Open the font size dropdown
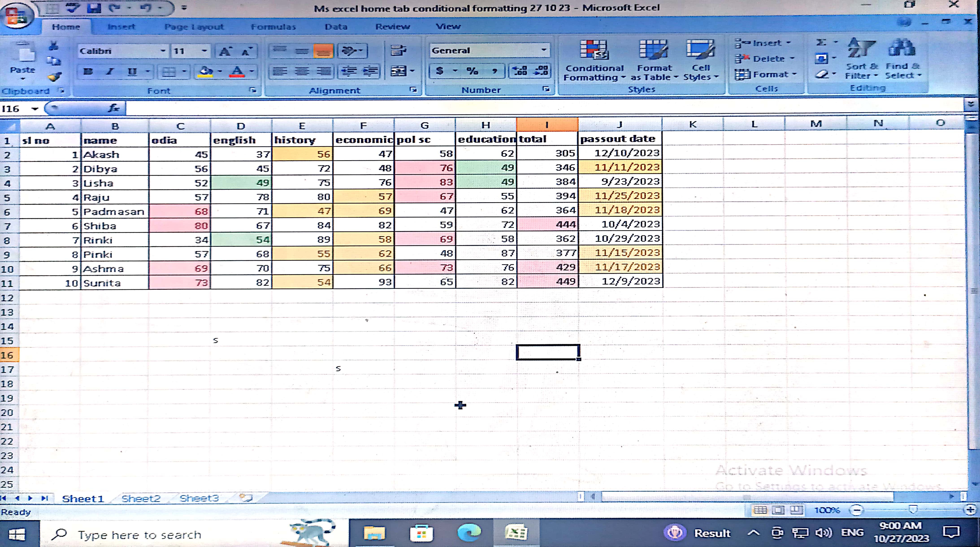Viewport: 980px width, 547px height. (204, 51)
